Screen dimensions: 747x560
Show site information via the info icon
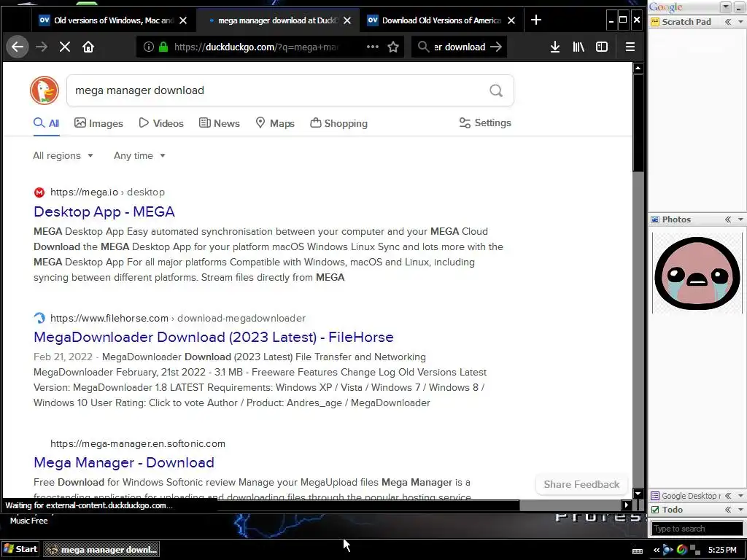149,47
